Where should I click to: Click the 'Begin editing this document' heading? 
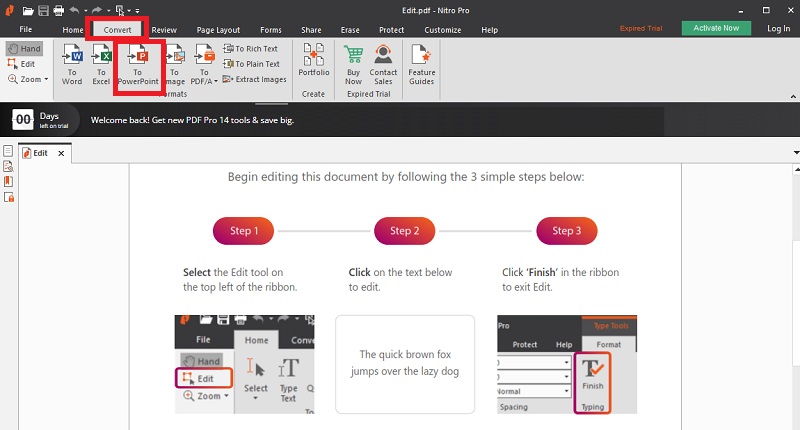tap(406, 177)
